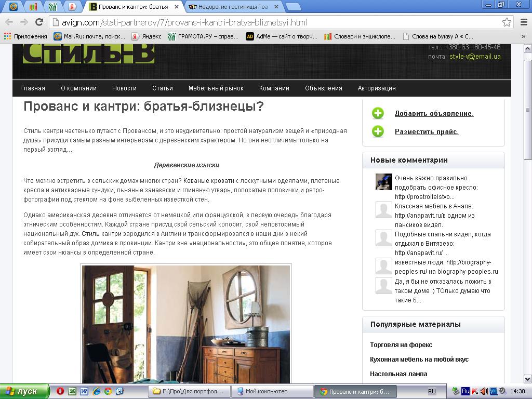Open the Компании menu item
This screenshot has height=399, width=532.
274,88
